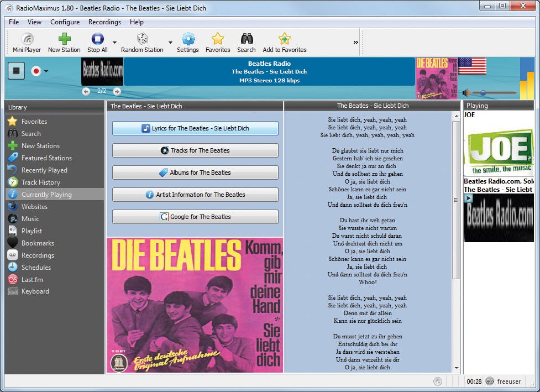Click the round status bar indicator icon

(x=438, y=381)
